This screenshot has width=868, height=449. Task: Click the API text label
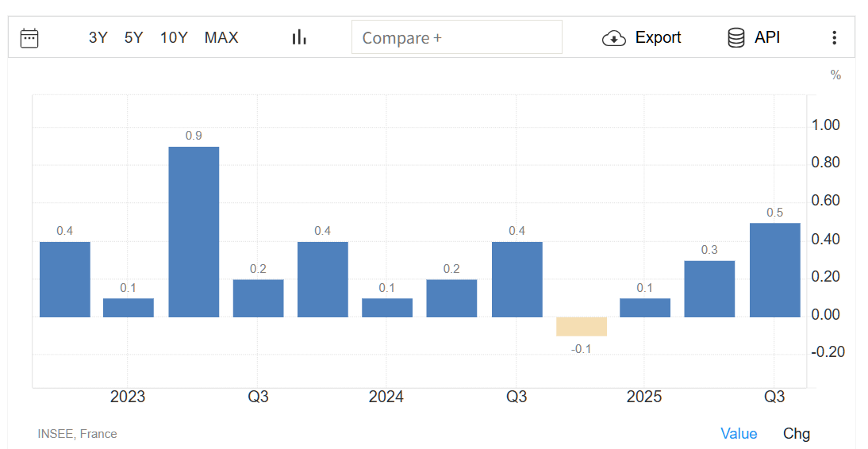pyautogui.click(x=767, y=37)
